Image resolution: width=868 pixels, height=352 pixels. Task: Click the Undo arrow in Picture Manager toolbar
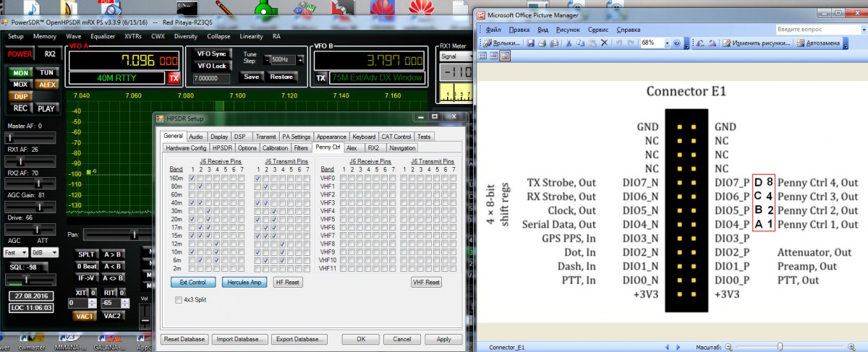pyautogui.click(x=619, y=43)
